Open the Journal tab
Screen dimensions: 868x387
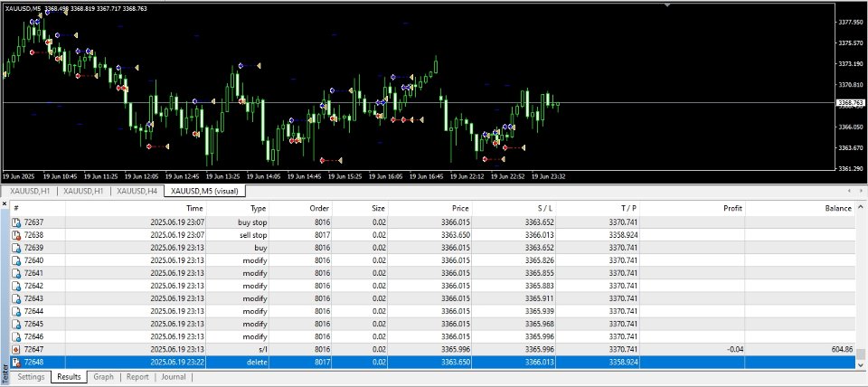point(174,377)
